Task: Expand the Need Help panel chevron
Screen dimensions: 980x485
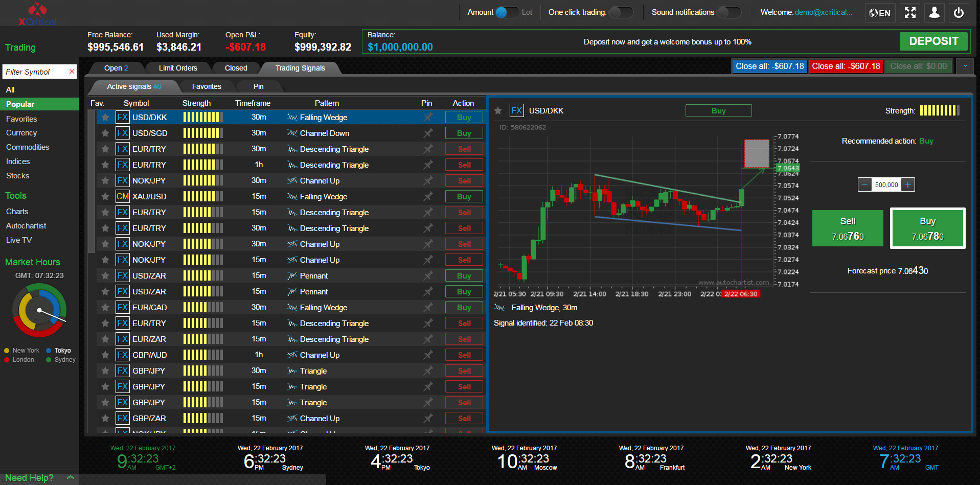Action: [x=71, y=478]
